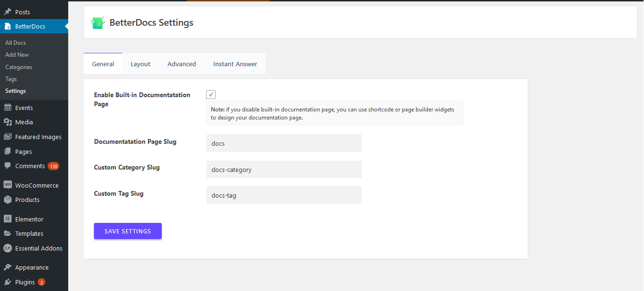
Task: Click the Pages icon in sidebar
Action: pos(8,151)
